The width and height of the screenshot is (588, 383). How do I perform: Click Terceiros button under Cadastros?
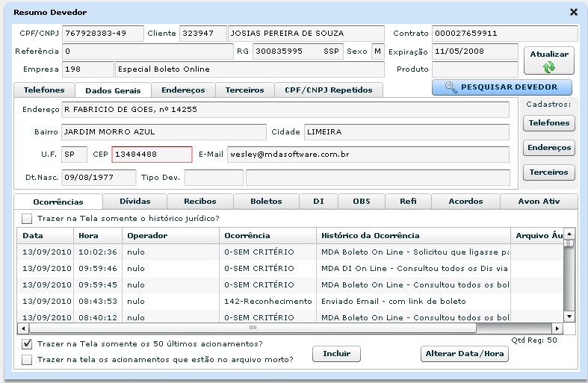(549, 172)
